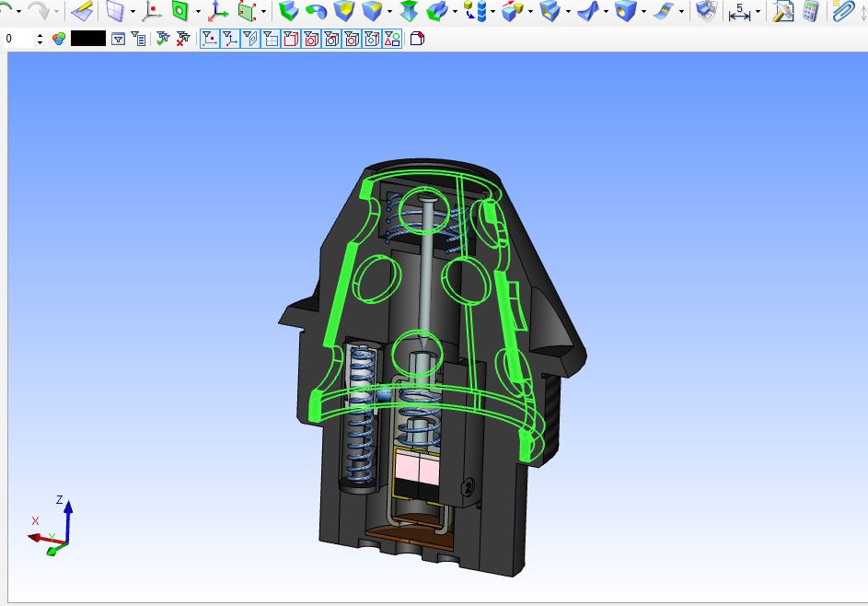
Task: Open the calculator tool
Action: 810,11
